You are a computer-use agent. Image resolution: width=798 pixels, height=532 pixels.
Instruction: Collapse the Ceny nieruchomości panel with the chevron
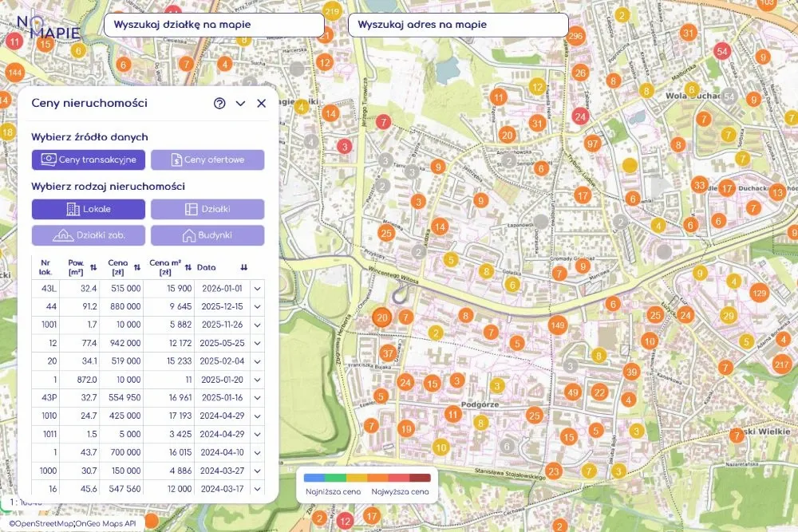tap(241, 103)
